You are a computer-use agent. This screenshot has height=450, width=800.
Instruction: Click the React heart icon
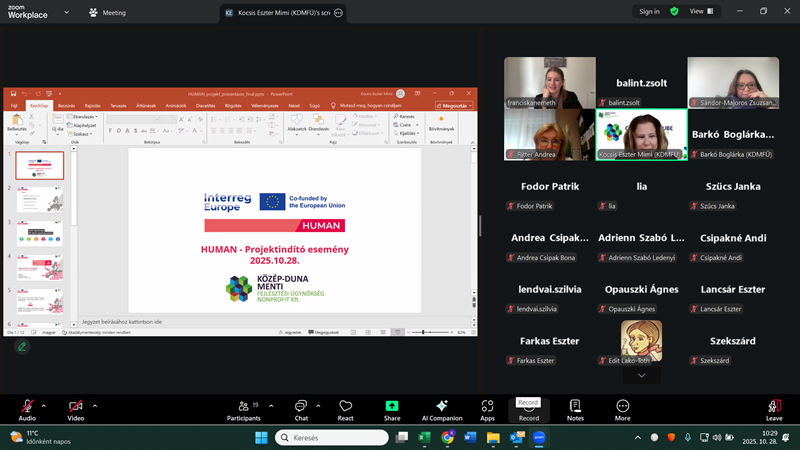(x=346, y=406)
